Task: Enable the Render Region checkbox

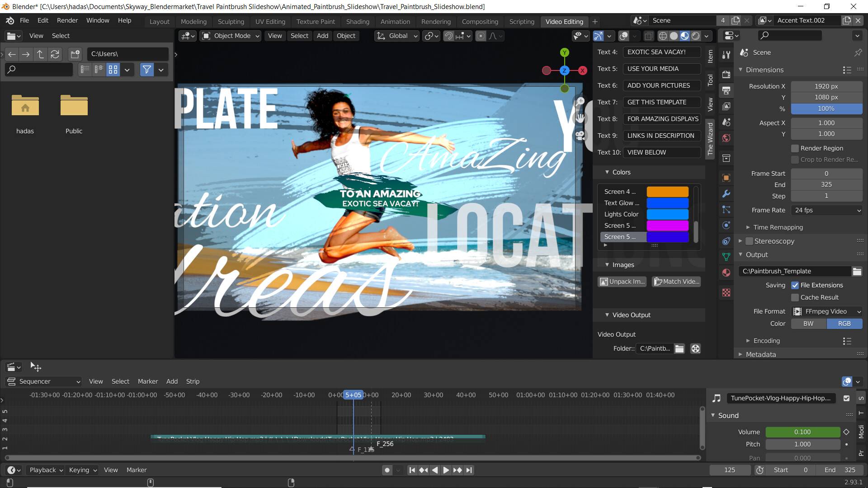Action: 795,148
